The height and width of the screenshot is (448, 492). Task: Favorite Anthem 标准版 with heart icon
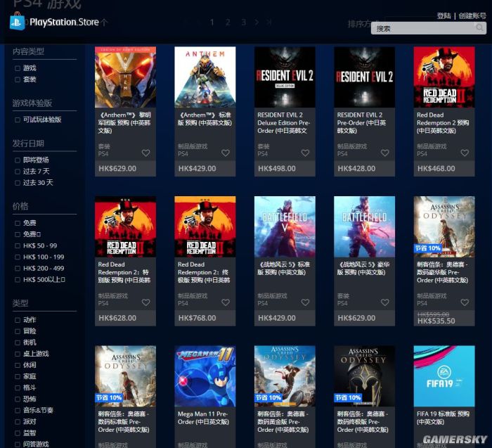click(226, 153)
